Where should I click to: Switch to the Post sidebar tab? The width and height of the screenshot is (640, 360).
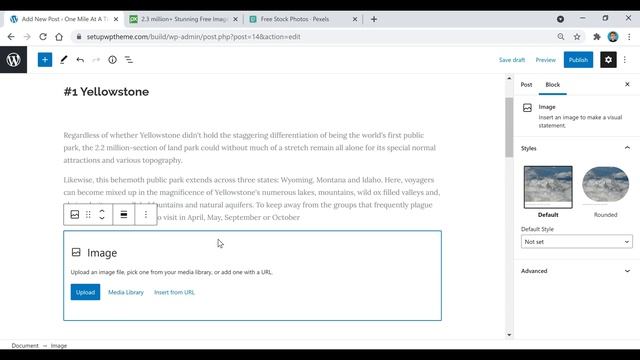tap(526, 84)
